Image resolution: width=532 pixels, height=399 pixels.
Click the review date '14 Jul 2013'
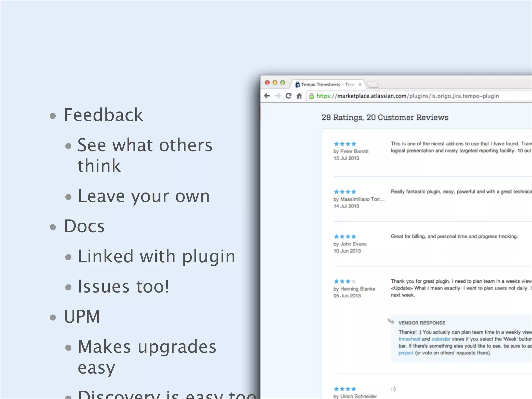point(346,206)
